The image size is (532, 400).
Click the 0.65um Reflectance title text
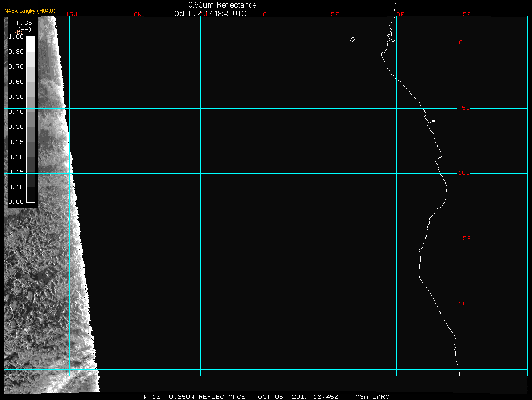222,5
